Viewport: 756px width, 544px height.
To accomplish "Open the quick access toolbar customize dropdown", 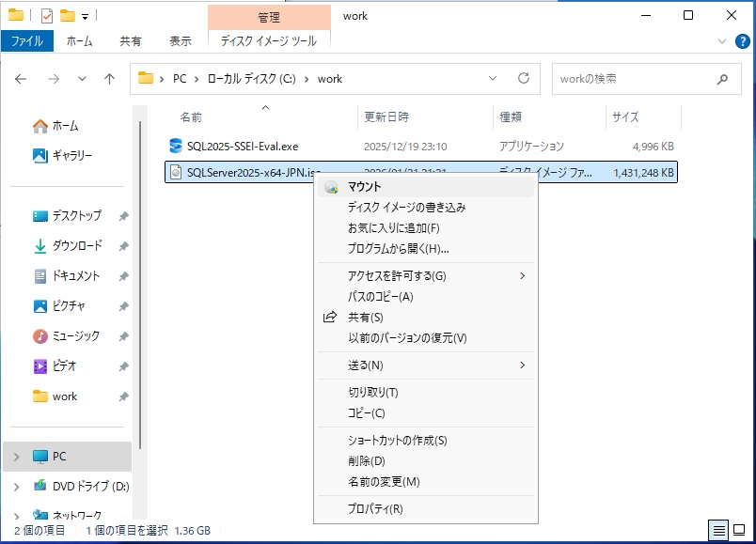I will pos(85,15).
